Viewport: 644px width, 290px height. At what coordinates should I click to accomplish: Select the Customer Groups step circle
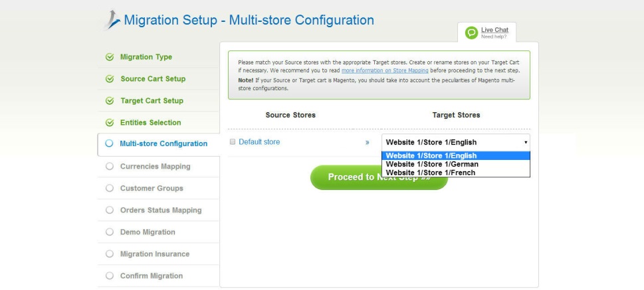tap(109, 188)
